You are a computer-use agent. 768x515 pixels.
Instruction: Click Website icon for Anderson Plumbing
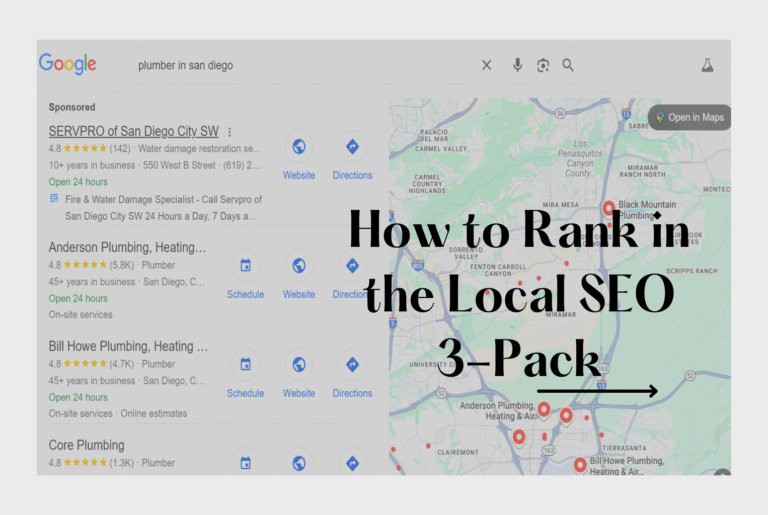tap(299, 266)
